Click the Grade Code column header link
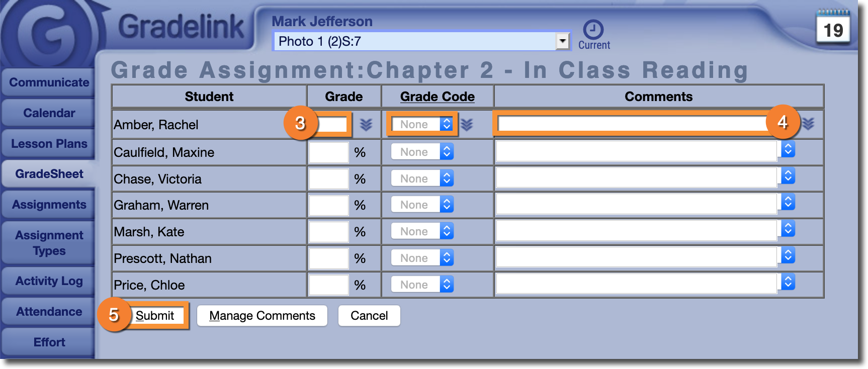Image resolution: width=868 pixels, height=369 pixels. coord(437,97)
